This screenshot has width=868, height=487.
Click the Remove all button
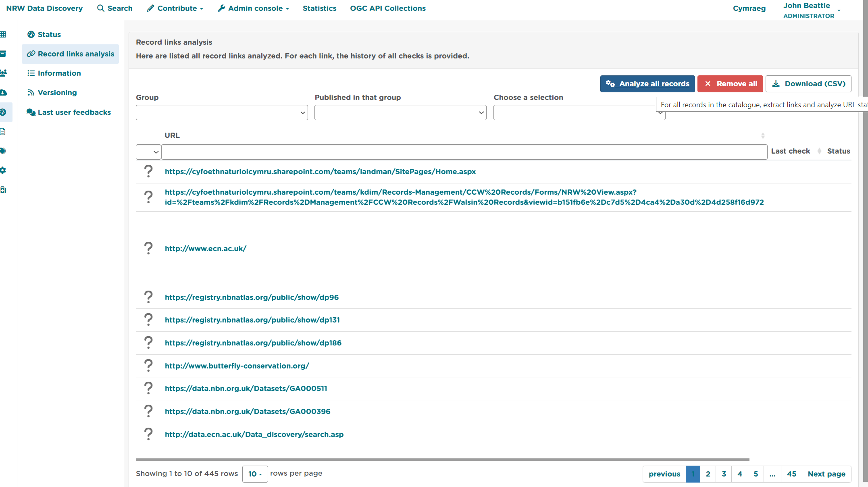tap(730, 84)
